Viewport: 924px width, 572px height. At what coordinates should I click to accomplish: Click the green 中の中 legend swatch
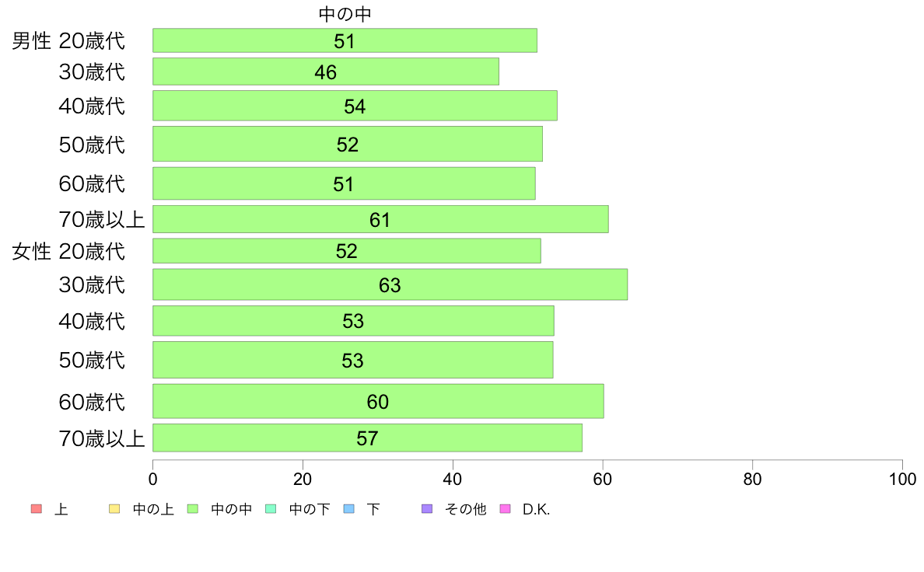(193, 509)
